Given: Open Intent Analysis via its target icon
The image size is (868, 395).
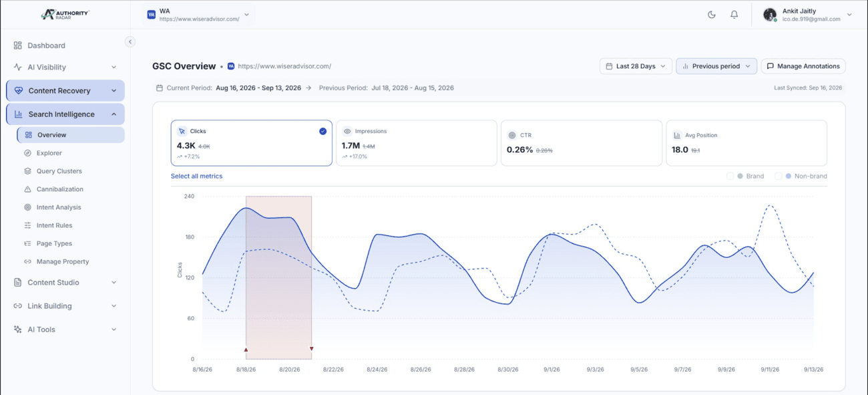Looking at the screenshot, I should (27, 207).
